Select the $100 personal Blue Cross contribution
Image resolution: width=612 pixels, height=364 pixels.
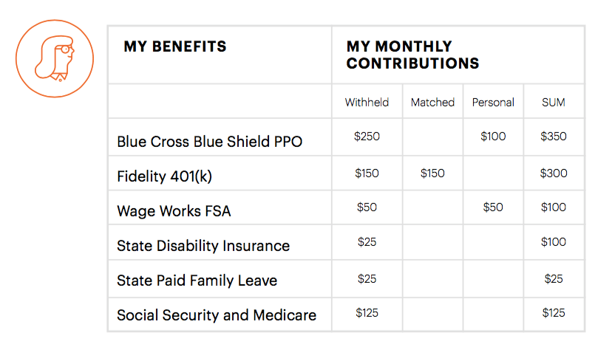tap(493, 137)
